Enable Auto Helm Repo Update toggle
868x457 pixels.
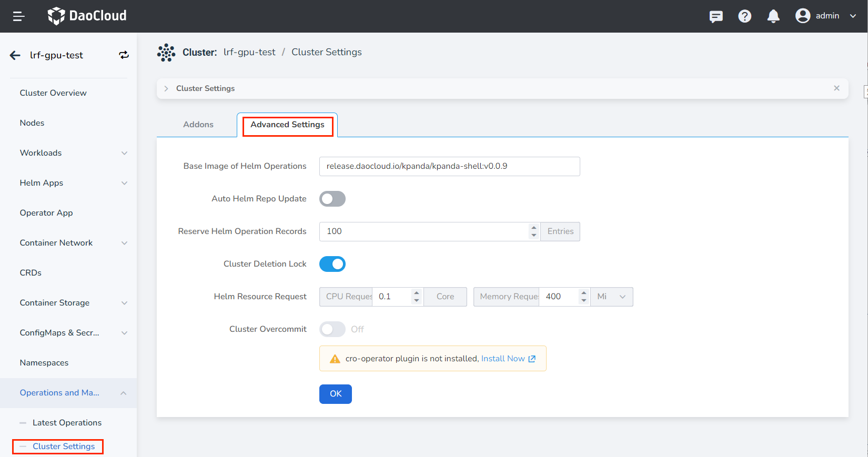332,199
